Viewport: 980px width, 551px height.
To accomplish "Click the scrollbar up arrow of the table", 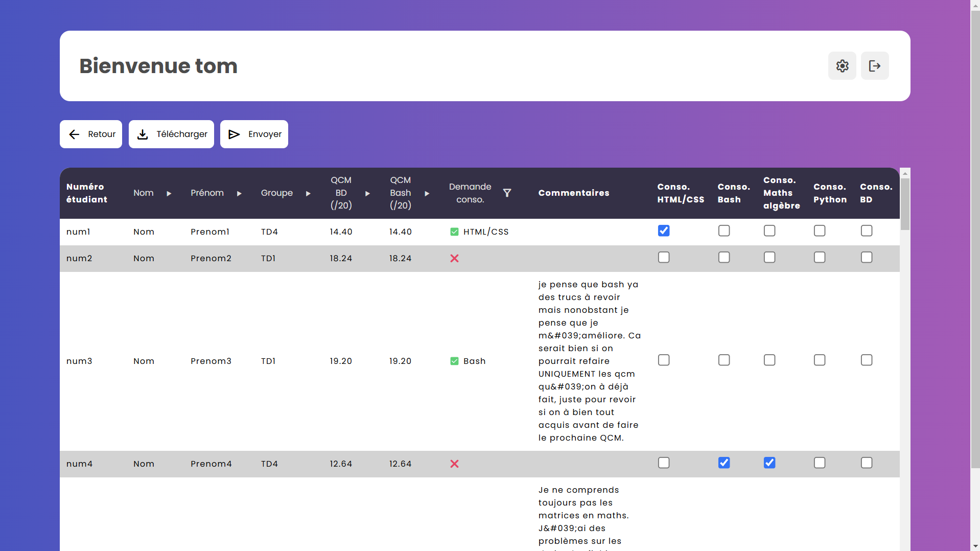I will (x=905, y=173).
